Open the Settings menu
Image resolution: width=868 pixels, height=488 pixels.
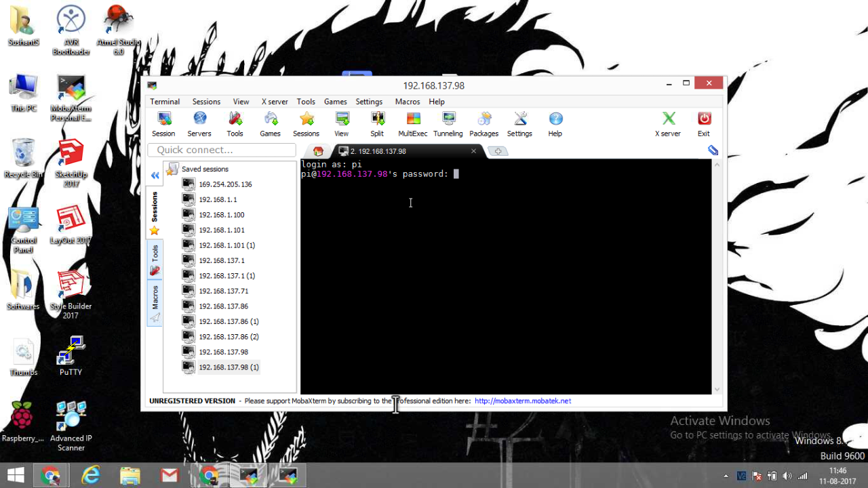[369, 101]
